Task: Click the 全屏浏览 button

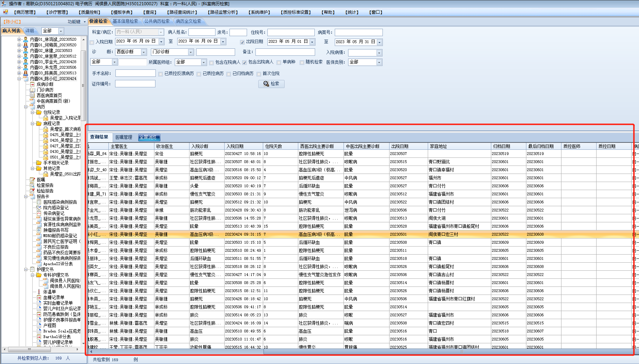Action: pos(149,137)
